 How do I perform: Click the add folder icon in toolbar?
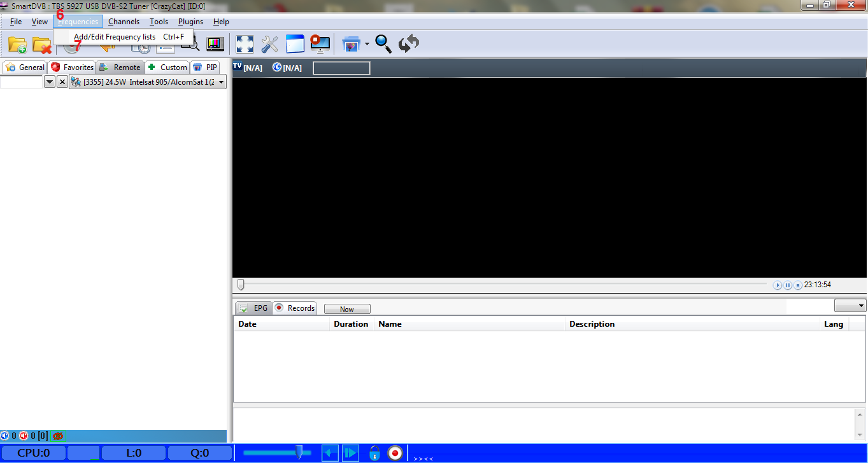coord(17,45)
